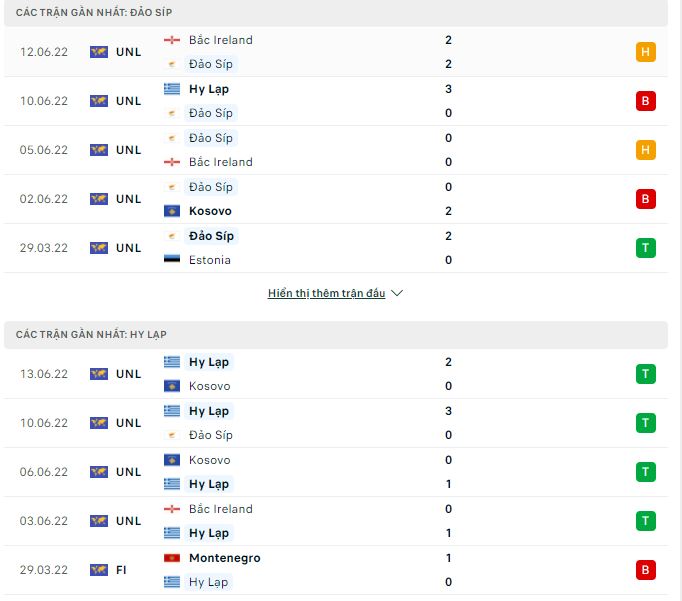
Task: Open the 05.06.22 Đảo Síp match row date
Action: point(44,150)
